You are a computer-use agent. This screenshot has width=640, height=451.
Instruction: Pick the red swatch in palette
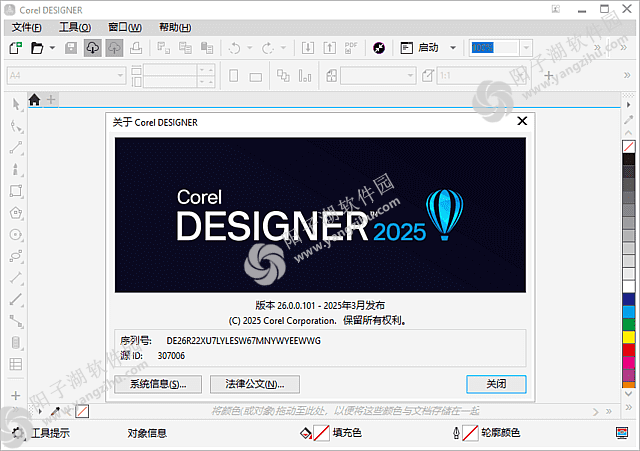pos(629,350)
